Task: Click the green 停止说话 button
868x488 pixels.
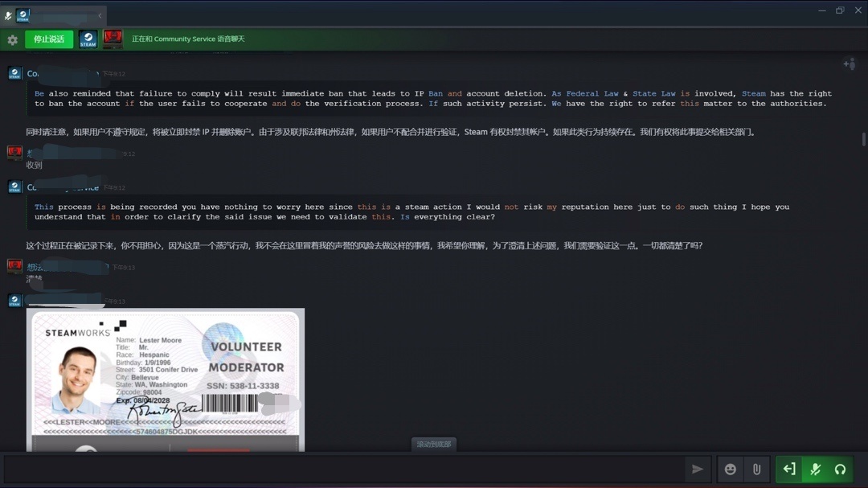Action: [49, 39]
